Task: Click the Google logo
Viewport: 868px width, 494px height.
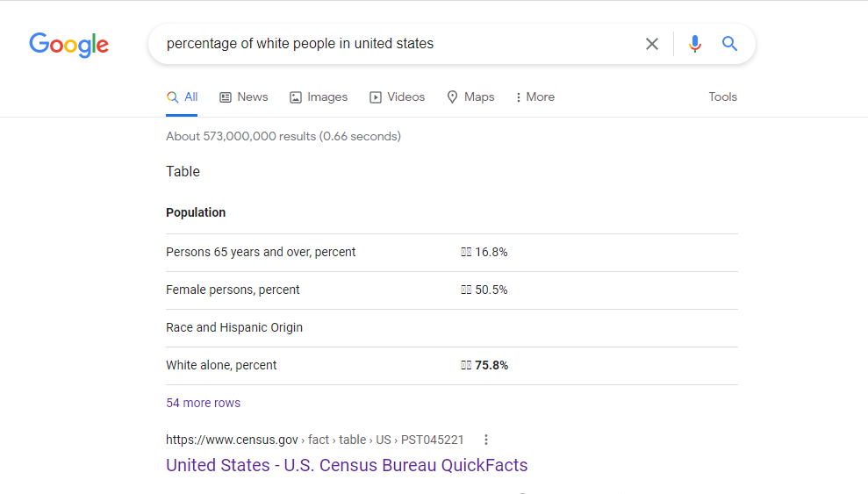Action: click(x=68, y=45)
